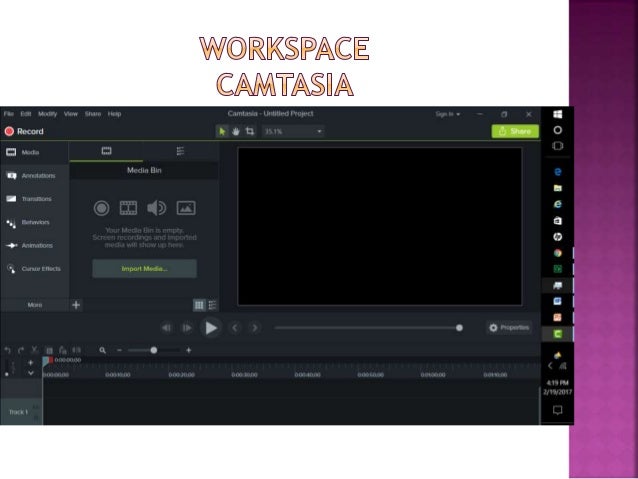Click the previous frame step-back button

(166, 328)
